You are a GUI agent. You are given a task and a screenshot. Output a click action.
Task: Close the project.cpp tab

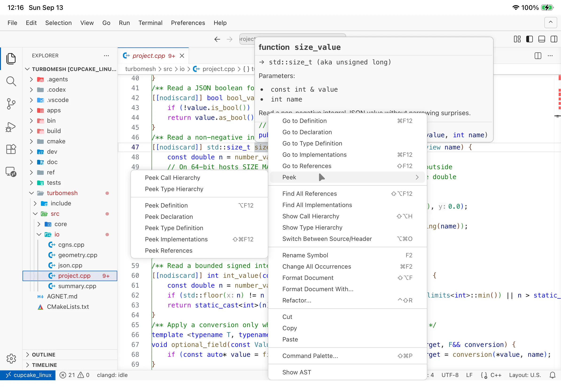click(182, 56)
